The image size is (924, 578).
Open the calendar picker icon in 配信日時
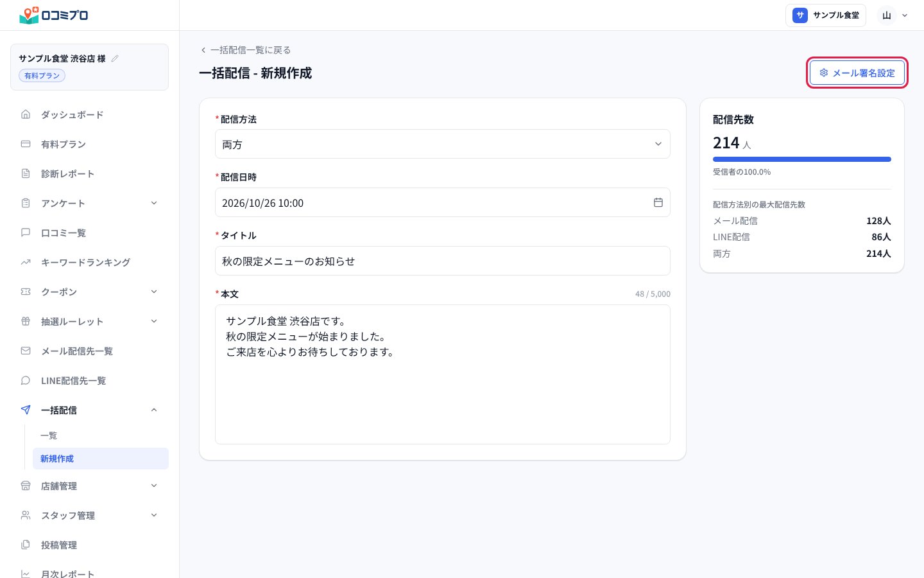[658, 202]
